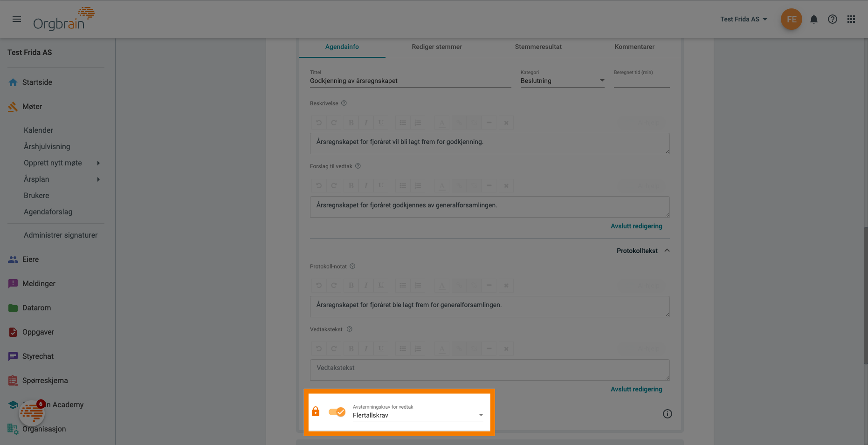Open text color in Vedtakstekst toolbar
Screen dimensions: 868x445
(442, 349)
